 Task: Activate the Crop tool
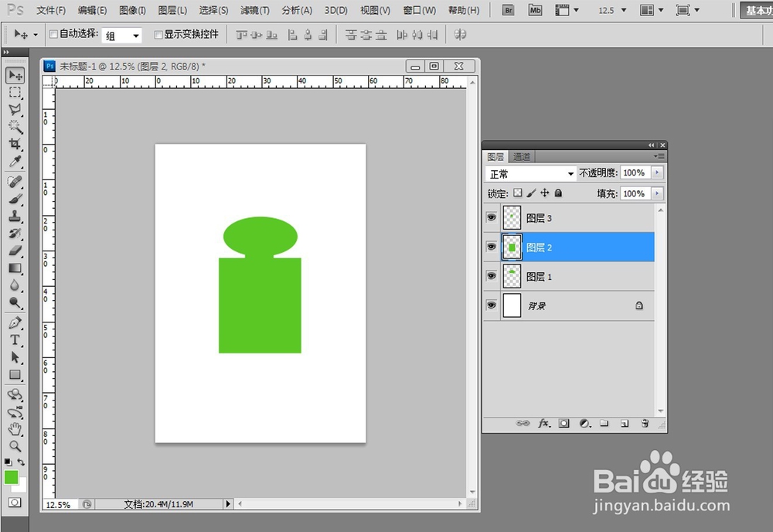coord(15,144)
